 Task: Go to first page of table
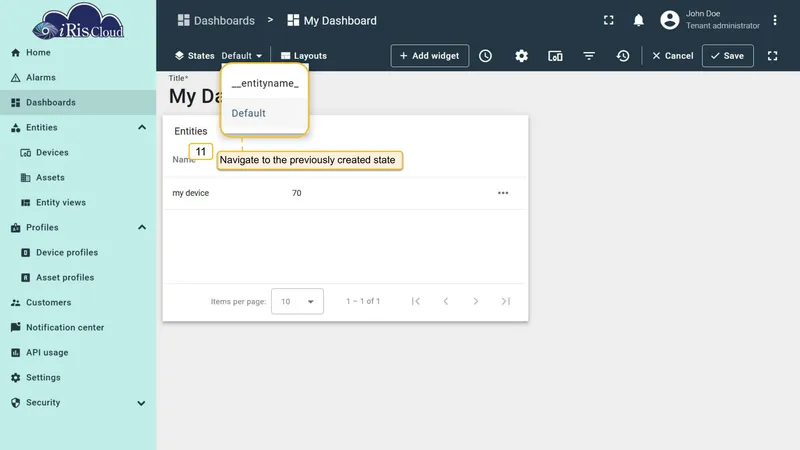click(416, 301)
